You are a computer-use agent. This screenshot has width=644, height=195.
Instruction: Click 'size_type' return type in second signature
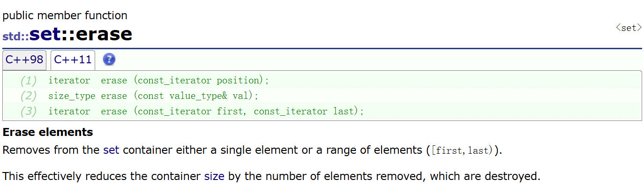72,96
